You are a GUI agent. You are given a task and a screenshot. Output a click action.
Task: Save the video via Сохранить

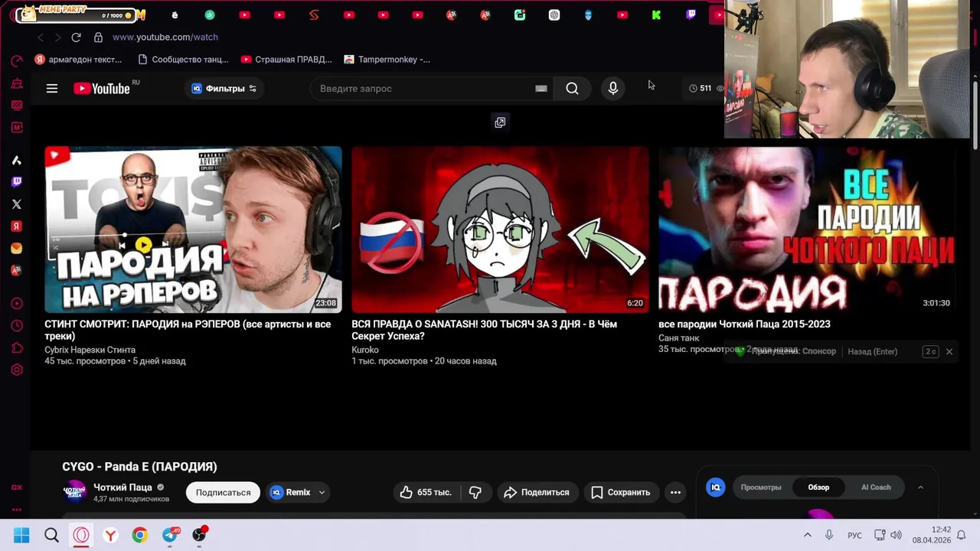(x=621, y=493)
